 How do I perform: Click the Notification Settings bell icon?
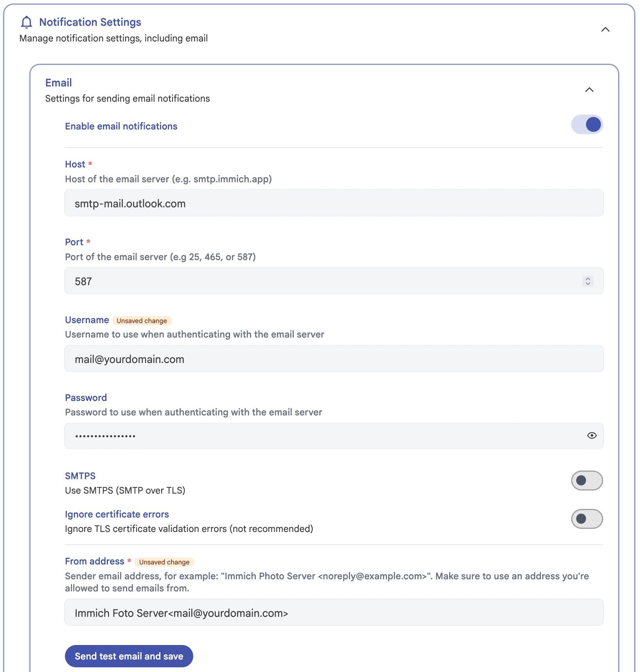27,22
